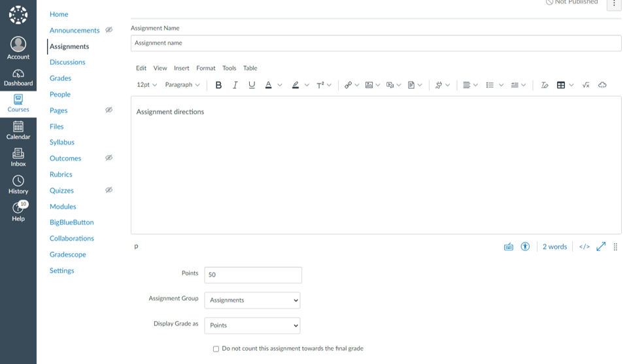Toggle bold formatting in editor toolbar

pyautogui.click(x=218, y=85)
